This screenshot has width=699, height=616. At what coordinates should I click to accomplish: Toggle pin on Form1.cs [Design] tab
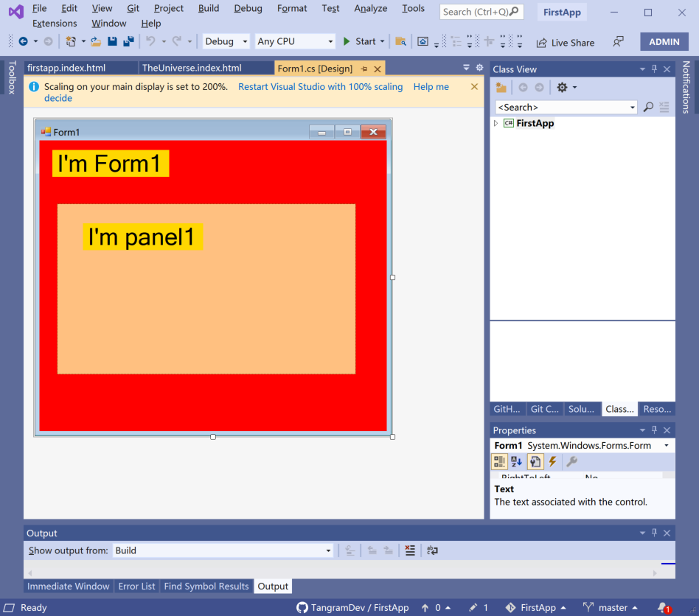(364, 69)
